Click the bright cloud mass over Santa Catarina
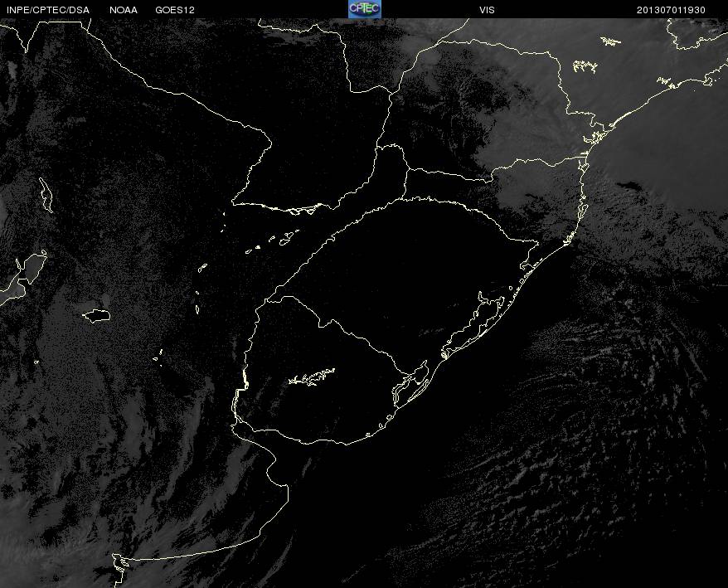 (534, 186)
